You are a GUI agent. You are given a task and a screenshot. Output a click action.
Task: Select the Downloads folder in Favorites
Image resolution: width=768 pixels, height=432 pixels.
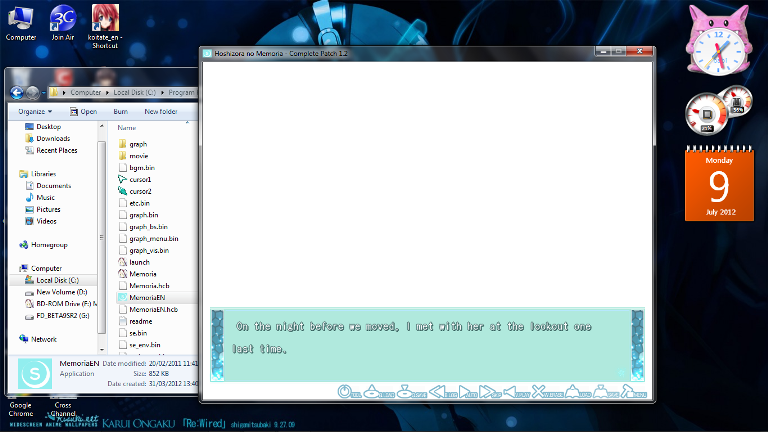point(53,139)
